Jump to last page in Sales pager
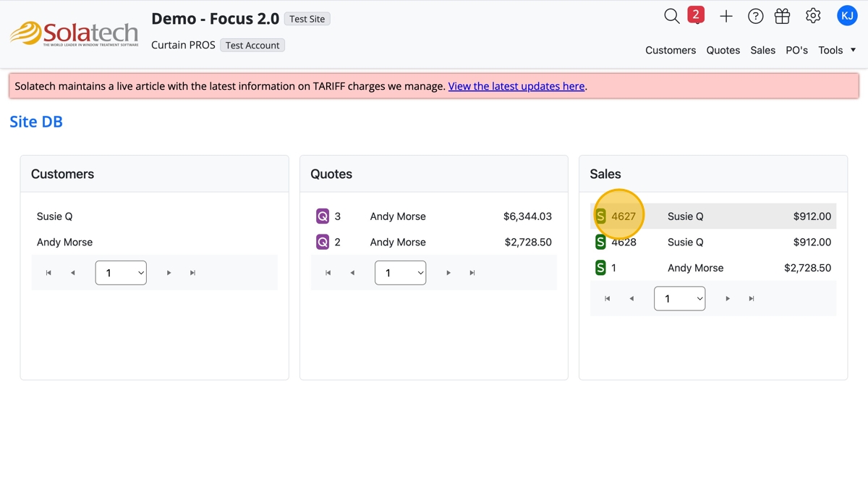The image size is (868, 485). pos(752,298)
